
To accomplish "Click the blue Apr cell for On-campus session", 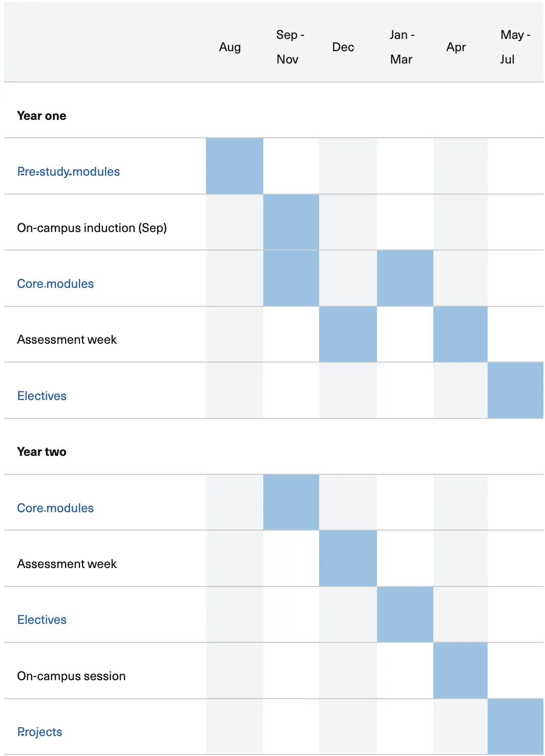I will pos(460,670).
